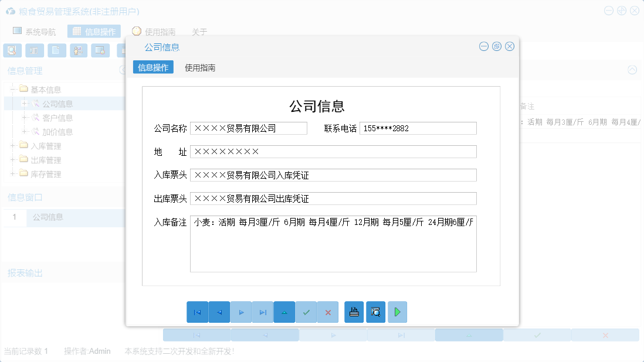Run the green execute arrow icon
The height and width of the screenshot is (362, 644).
pyautogui.click(x=397, y=312)
